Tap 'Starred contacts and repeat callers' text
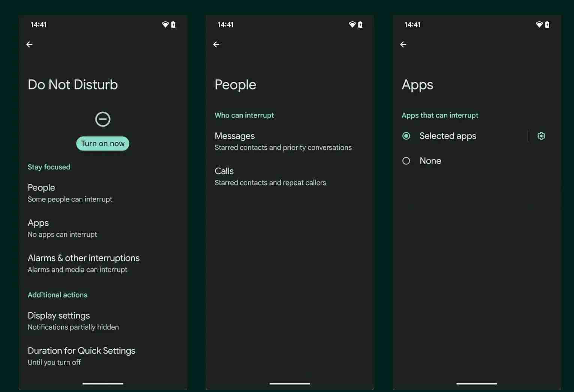The width and height of the screenshot is (574, 392). pos(270,183)
